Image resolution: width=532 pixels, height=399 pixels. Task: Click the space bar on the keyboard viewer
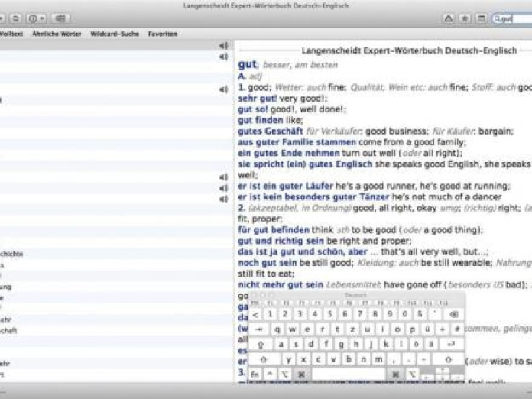click(x=349, y=375)
